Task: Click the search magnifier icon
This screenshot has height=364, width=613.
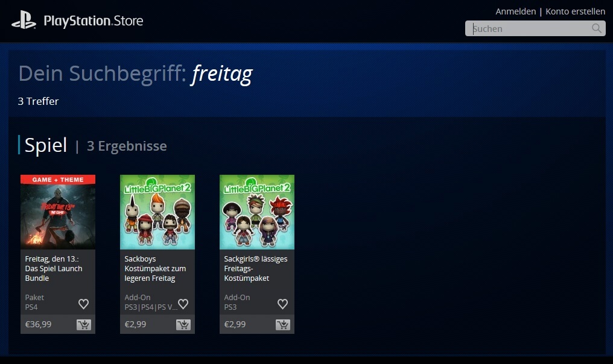Action: (x=597, y=28)
